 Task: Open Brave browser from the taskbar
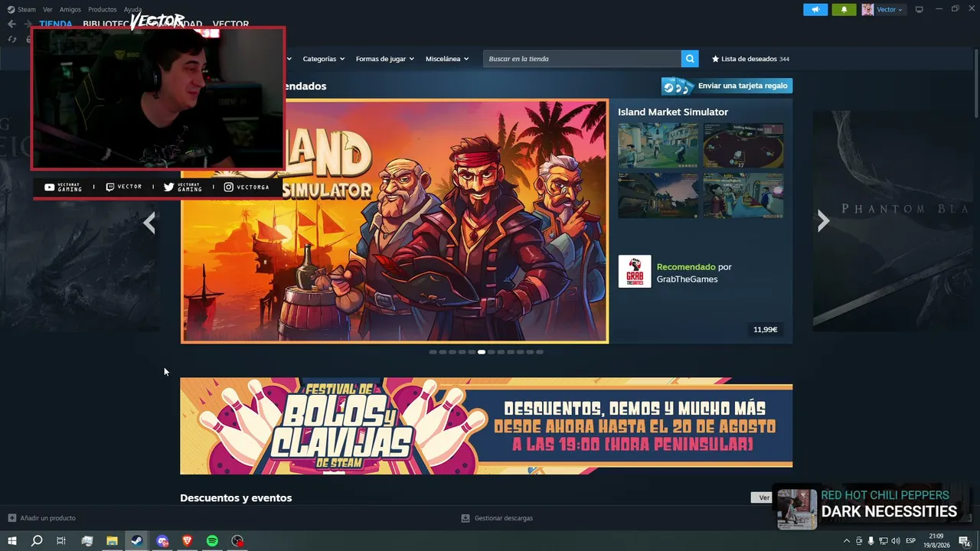point(188,541)
